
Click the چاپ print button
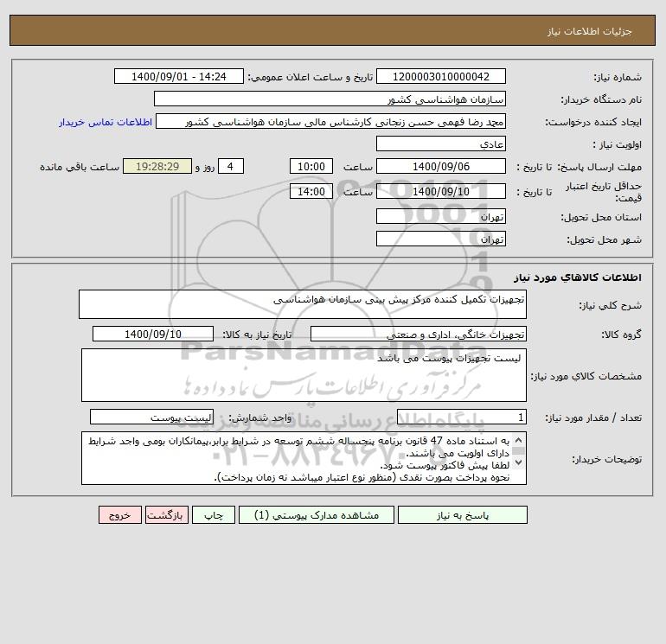click(x=214, y=515)
